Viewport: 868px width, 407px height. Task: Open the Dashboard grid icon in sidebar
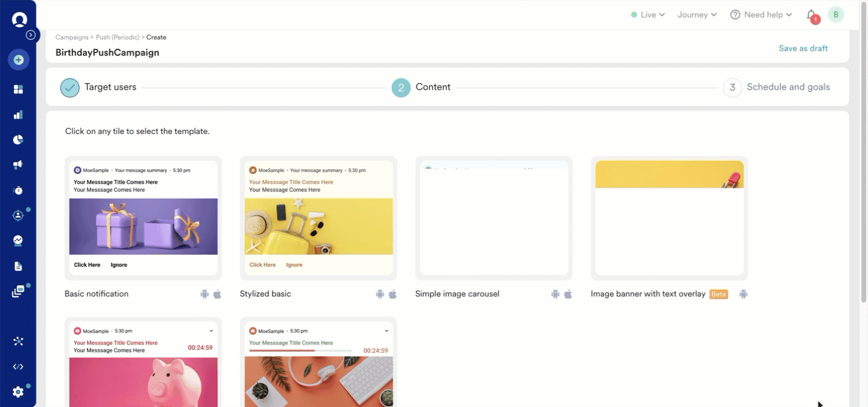pos(18,89)
